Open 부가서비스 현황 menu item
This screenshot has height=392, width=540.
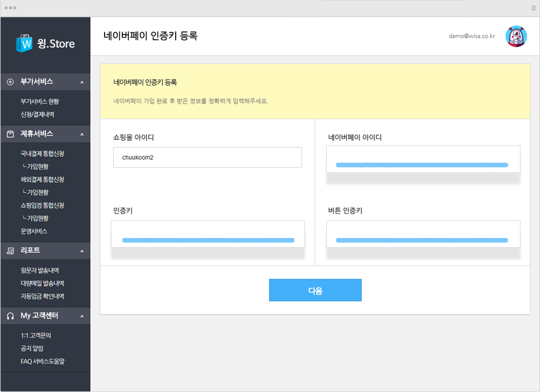(x=40, y=101)
